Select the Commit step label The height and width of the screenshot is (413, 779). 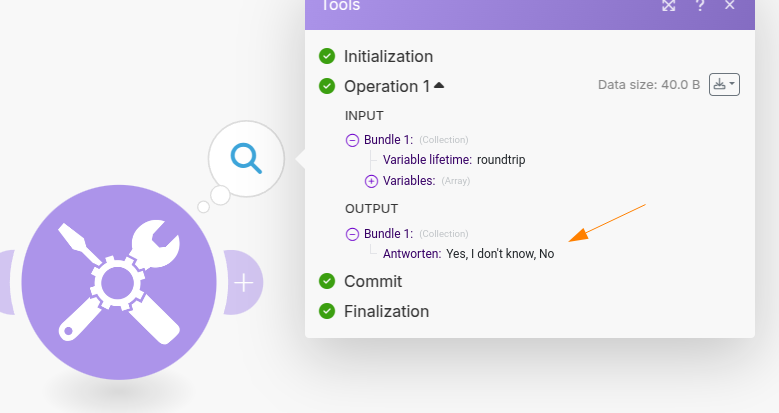point(373,281)
